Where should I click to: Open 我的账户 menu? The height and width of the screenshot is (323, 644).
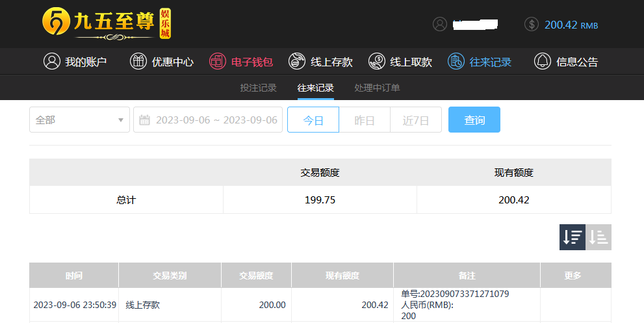click(x=75, y=62)
